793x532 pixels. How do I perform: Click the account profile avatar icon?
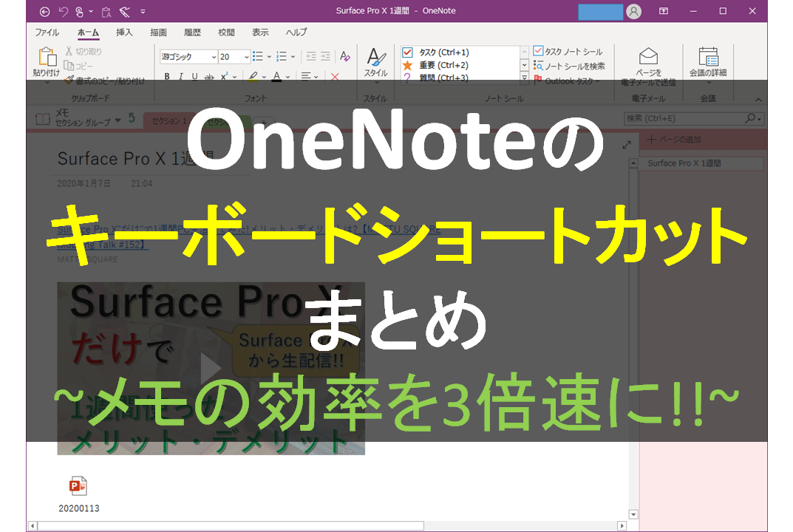(x=633, y=11)
